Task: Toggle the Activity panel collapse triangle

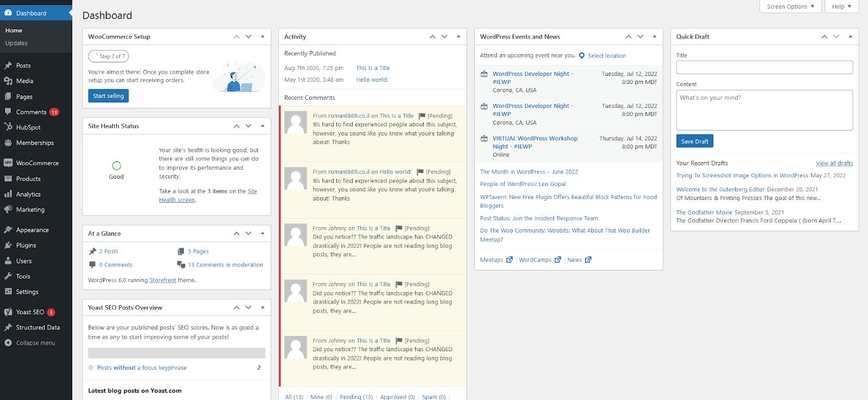Action: tap(458, 36)
